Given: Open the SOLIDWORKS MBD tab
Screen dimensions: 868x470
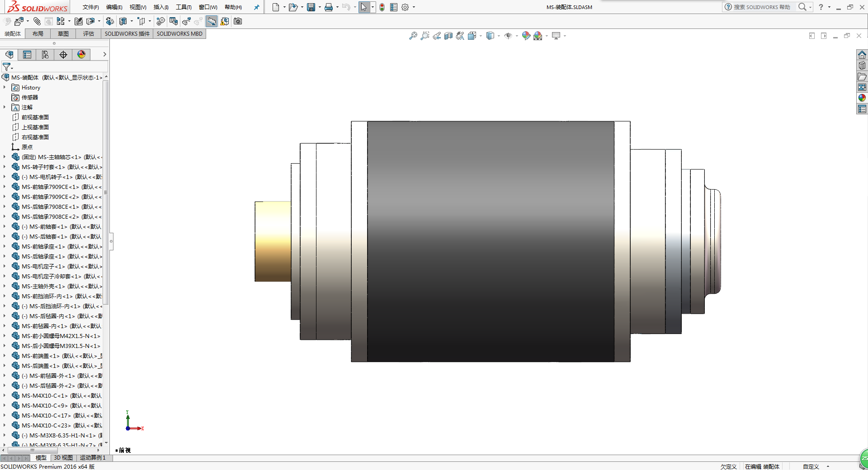Looking at the screenshot, I should click(x=179, y=34).
